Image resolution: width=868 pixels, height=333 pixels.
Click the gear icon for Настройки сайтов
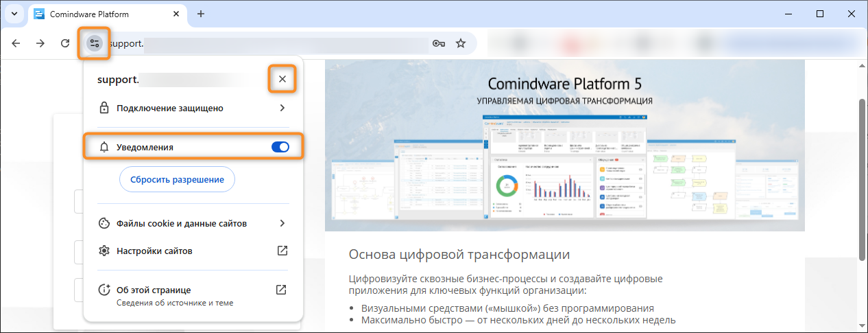(104, 251)
